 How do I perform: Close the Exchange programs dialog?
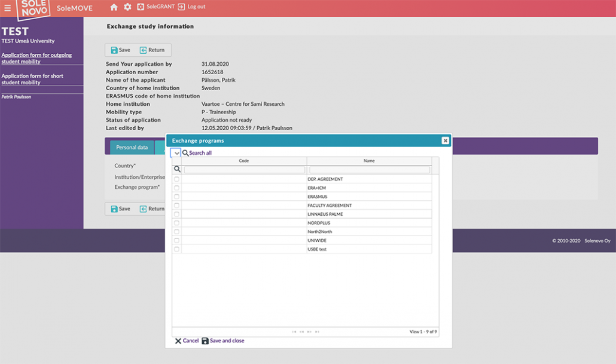coord(445,140)
